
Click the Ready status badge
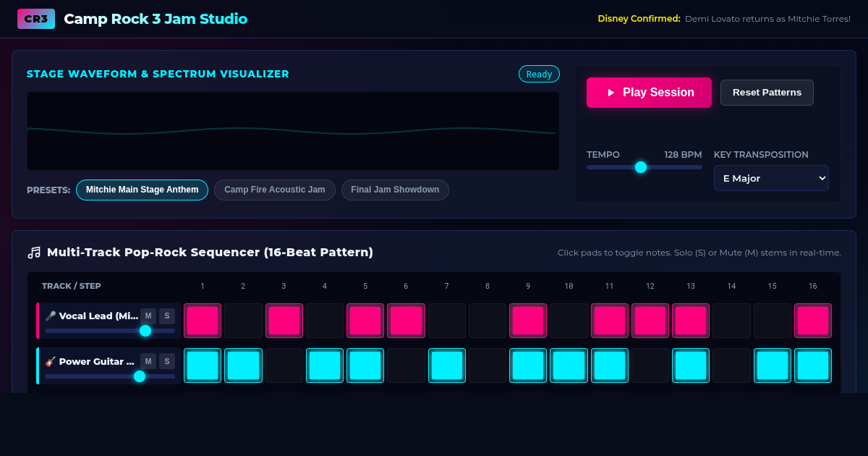(539, 74)
